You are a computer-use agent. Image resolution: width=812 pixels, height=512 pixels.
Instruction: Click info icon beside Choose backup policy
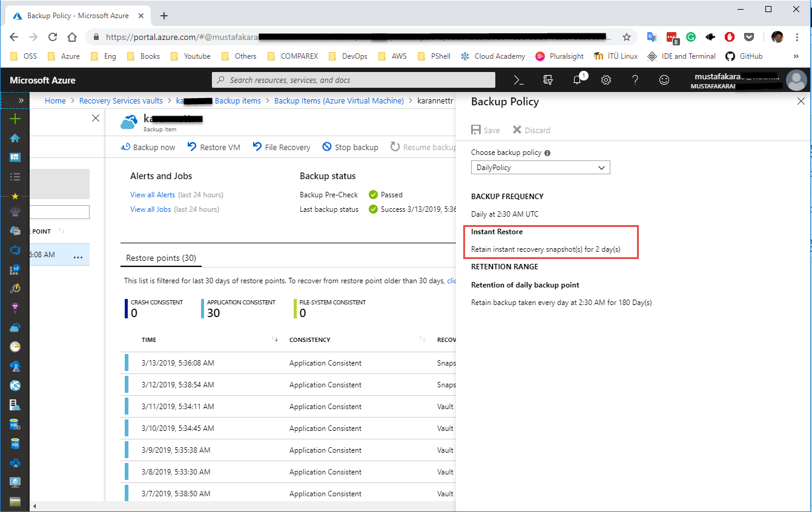(x=547, y=153)
